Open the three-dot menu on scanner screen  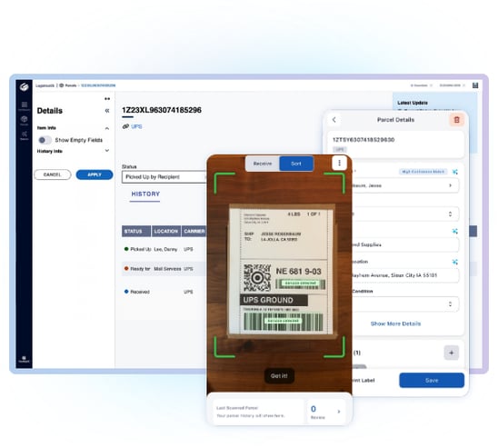339,163
